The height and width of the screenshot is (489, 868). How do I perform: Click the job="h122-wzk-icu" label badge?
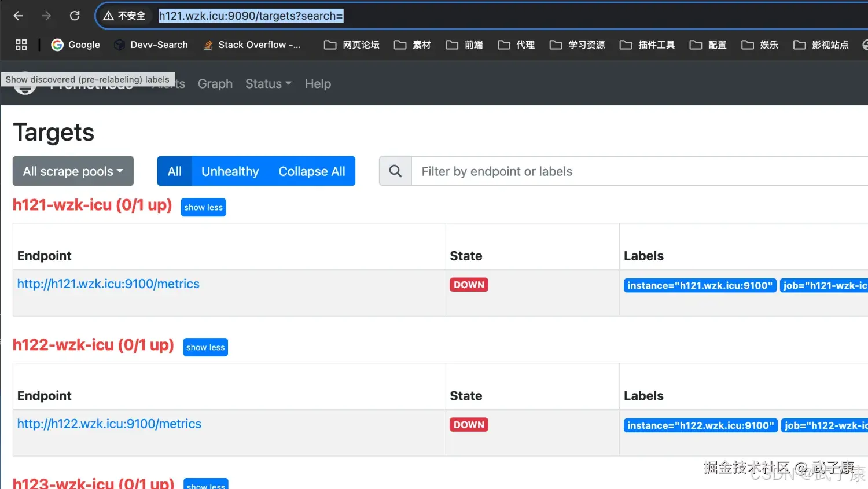[x=825, y=425]
